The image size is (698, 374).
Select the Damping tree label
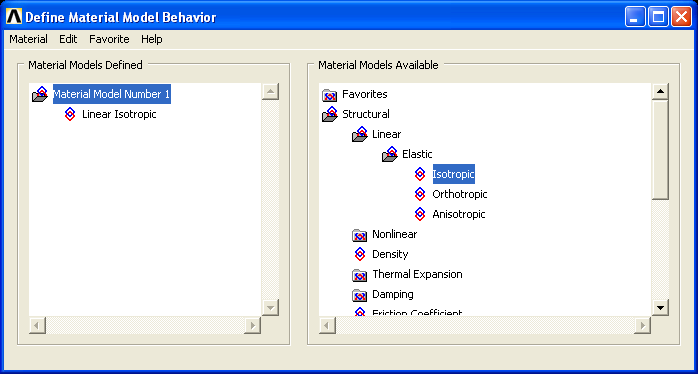(393, 294)
